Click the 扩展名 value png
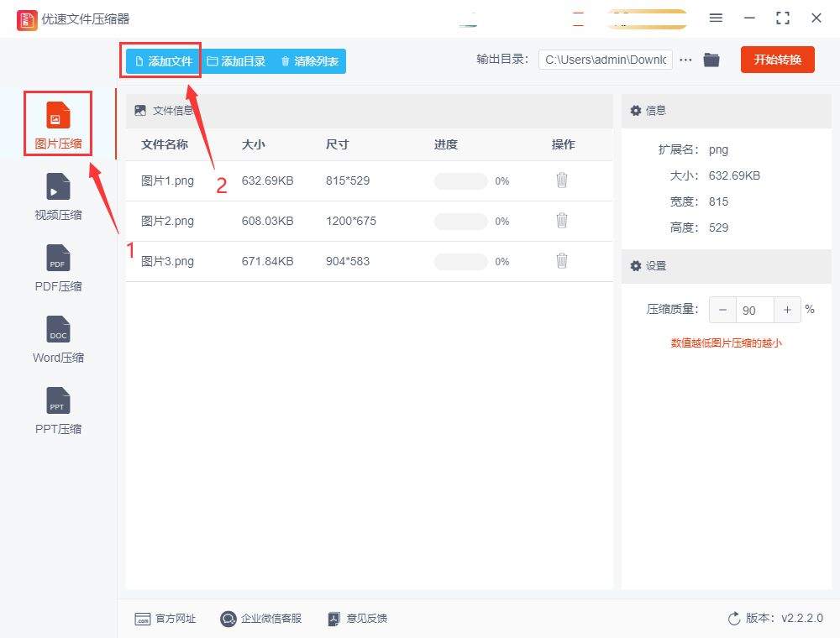Viewport: 840px width, 638px height. pyautogui.click(x=718, y=150)
